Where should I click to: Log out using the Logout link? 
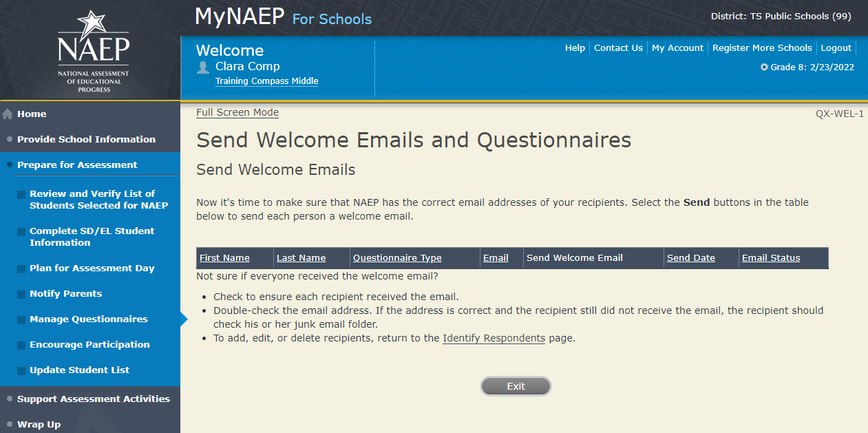point(836,48)
